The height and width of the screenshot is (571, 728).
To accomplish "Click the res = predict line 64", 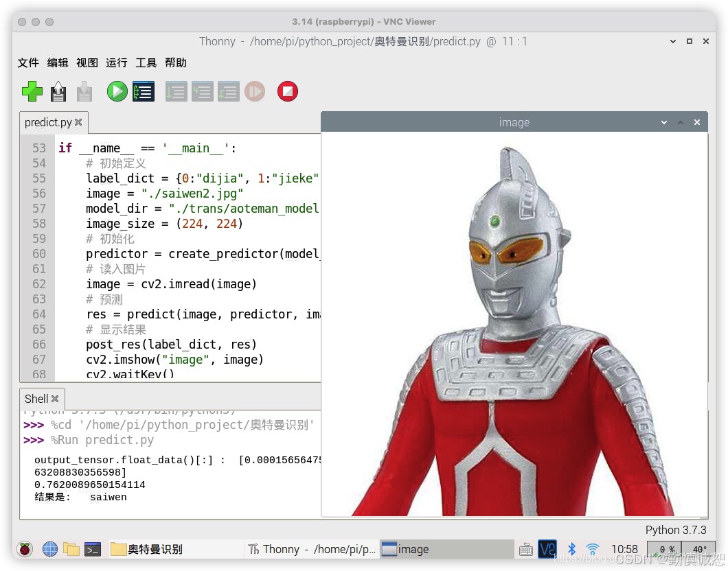I will click(203, 314).
